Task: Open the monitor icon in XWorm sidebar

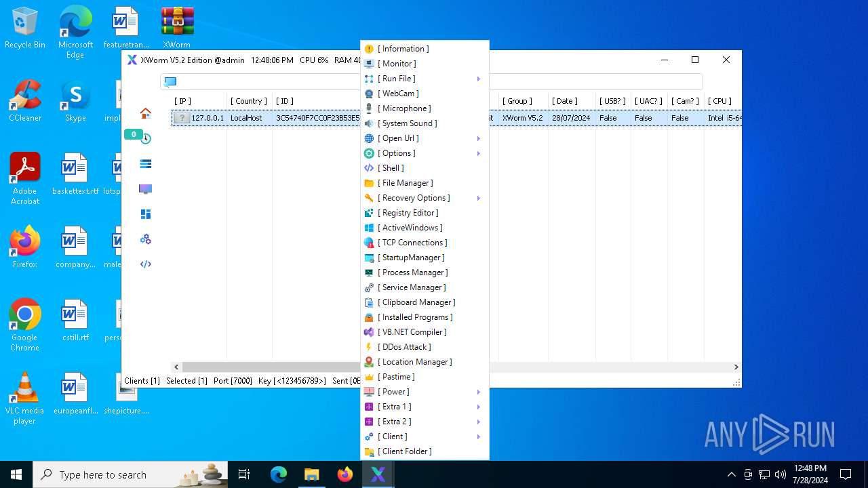Action: pyautogui.click(x=145, y=188)
